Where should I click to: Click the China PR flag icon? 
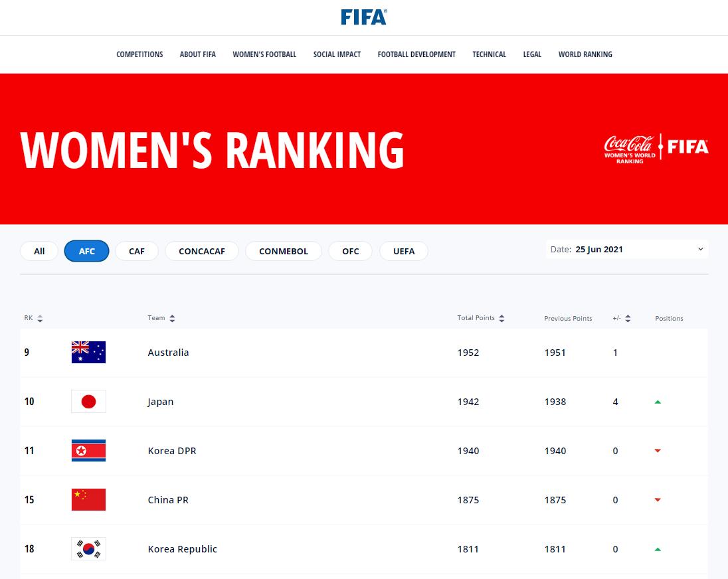pos(88,500)
